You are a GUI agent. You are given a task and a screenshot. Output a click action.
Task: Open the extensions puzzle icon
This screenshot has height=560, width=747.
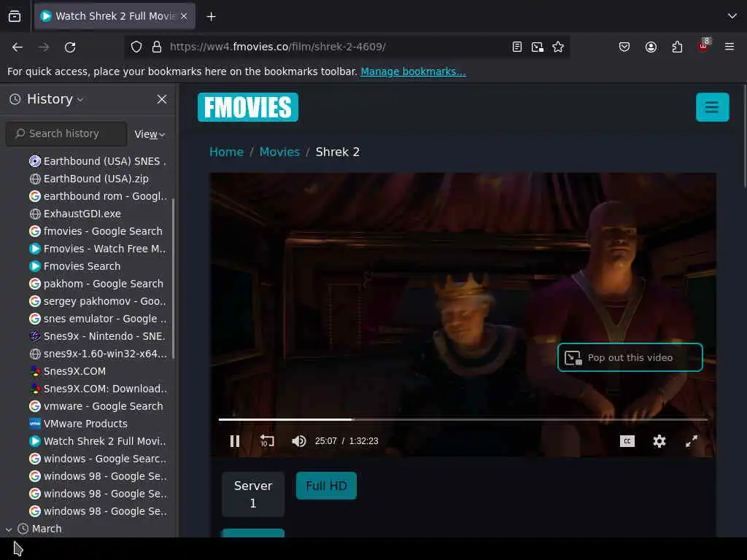pos(677,47)
